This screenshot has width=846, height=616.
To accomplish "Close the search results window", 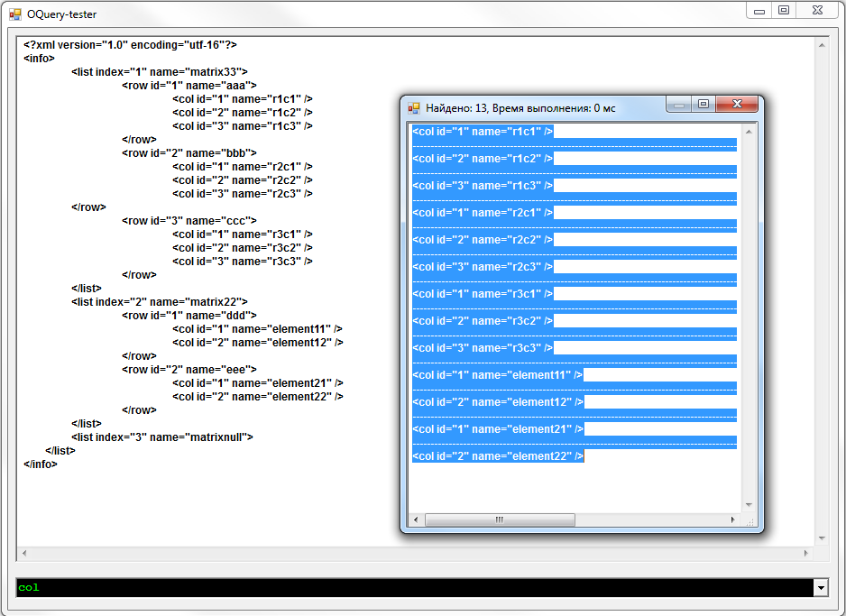I will coord(737,106).
